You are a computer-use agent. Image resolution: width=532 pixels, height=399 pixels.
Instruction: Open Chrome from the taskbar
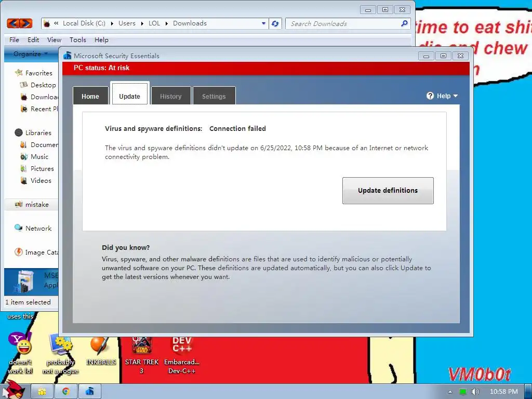pos(66,392)
